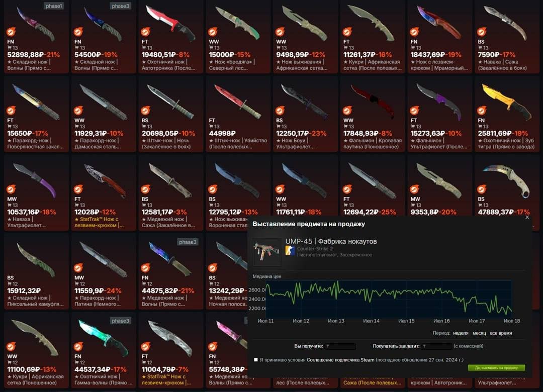The width and height of the screenshot is (543, 392).
Task: Click the orange swirl icon on the Фальшион Кровавая паутина card
Action: (347, 111)
